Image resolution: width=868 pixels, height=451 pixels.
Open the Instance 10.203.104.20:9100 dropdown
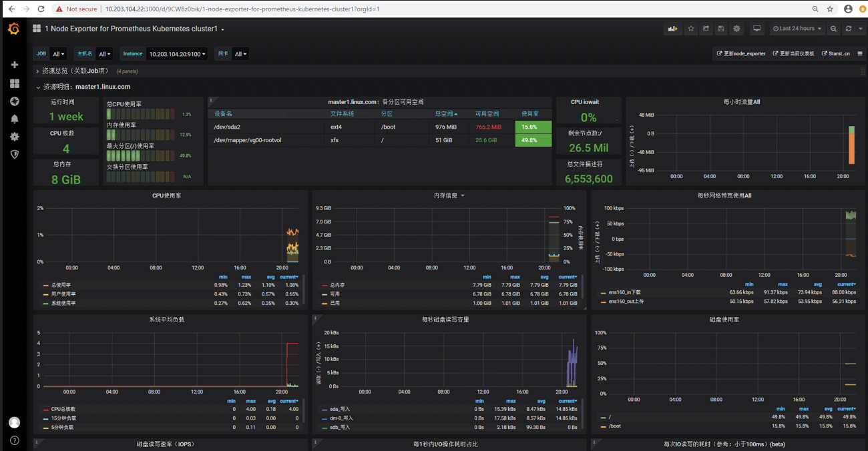(x=177, y=54)
